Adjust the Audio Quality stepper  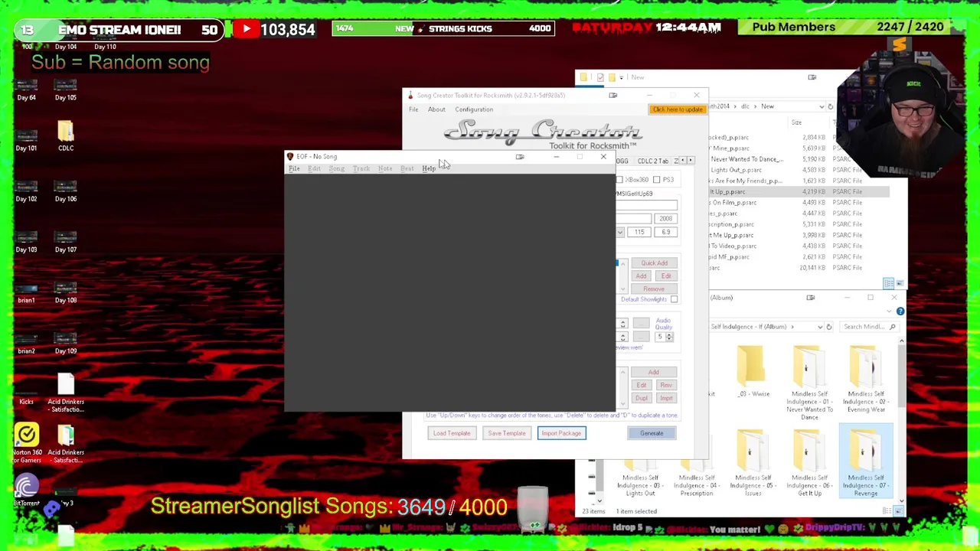click(x=668, y=337)
